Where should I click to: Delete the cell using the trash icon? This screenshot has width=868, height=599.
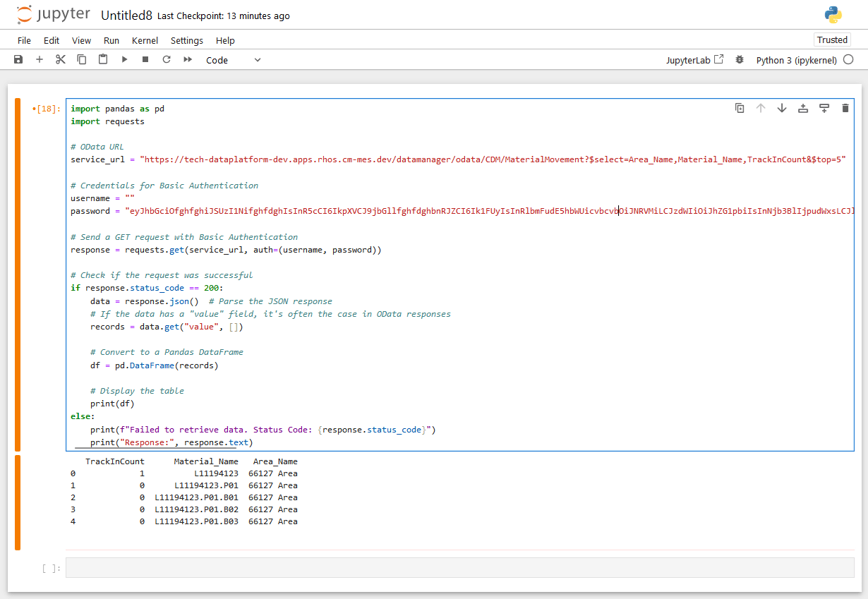[x=845, y=108]
